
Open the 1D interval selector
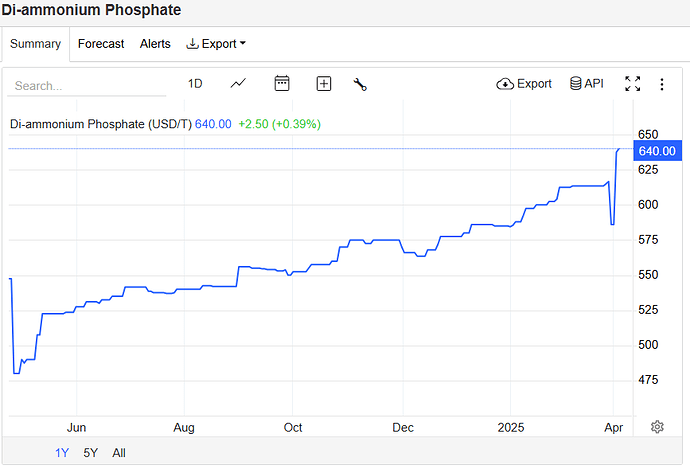point(195,84)
